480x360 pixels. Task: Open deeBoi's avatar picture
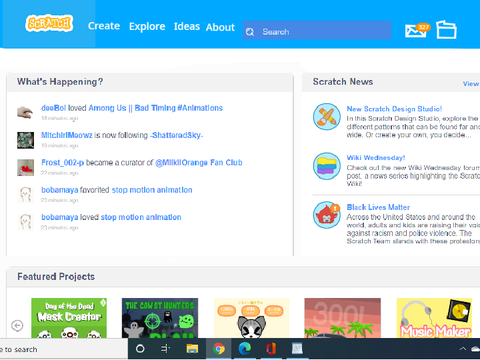25,112
